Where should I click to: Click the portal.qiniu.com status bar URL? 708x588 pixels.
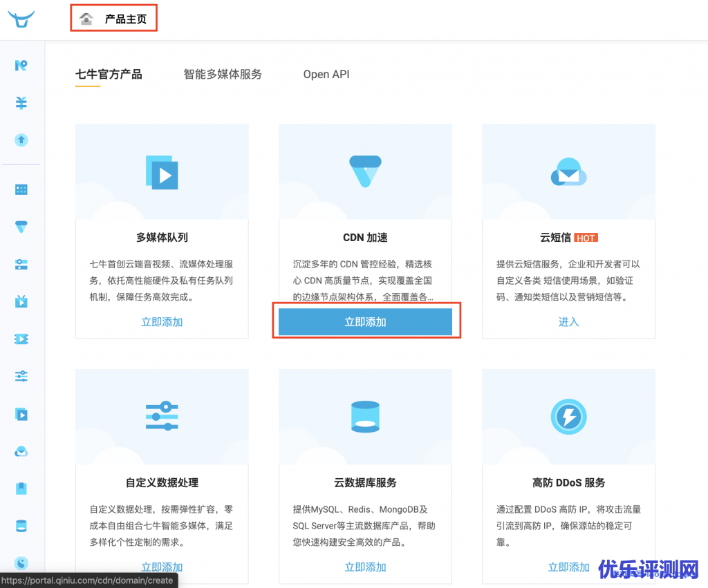[x=87, y=580]
